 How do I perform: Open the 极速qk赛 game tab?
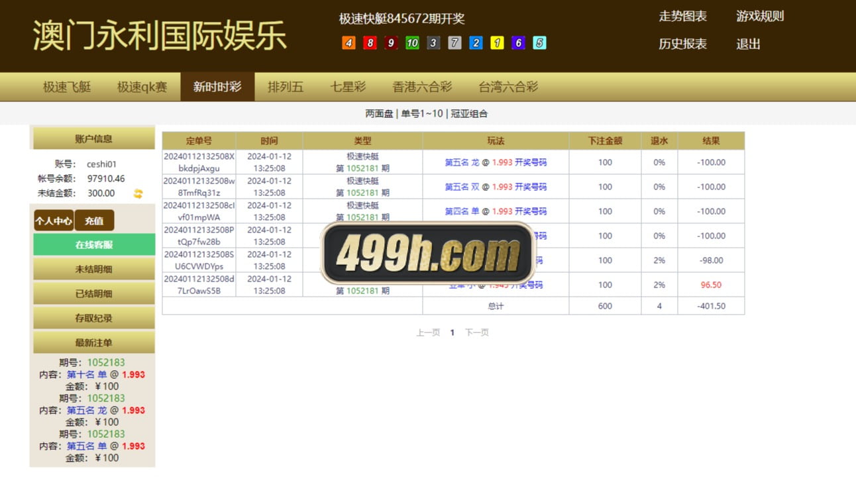[142, 87]
